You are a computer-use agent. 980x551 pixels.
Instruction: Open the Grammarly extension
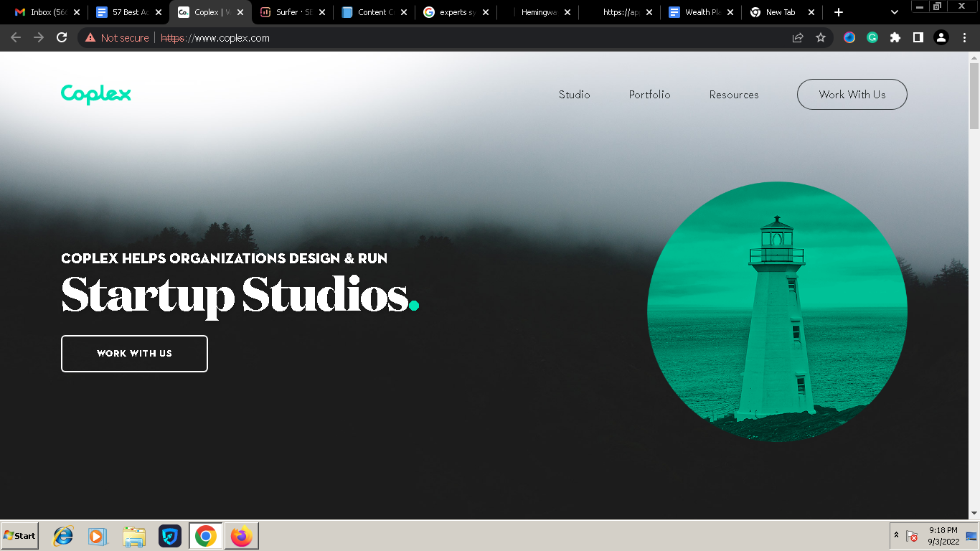(872, 38)
